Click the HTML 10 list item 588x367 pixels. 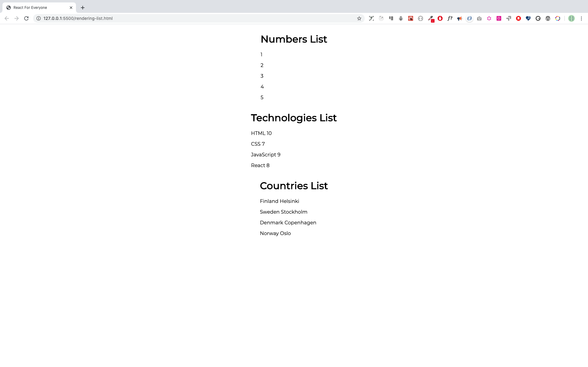tap(261, 133)
